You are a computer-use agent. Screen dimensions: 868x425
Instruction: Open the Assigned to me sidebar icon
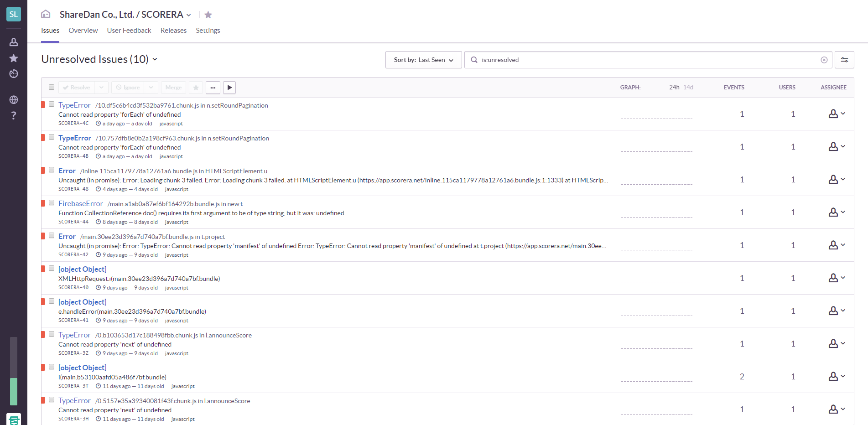14,42
